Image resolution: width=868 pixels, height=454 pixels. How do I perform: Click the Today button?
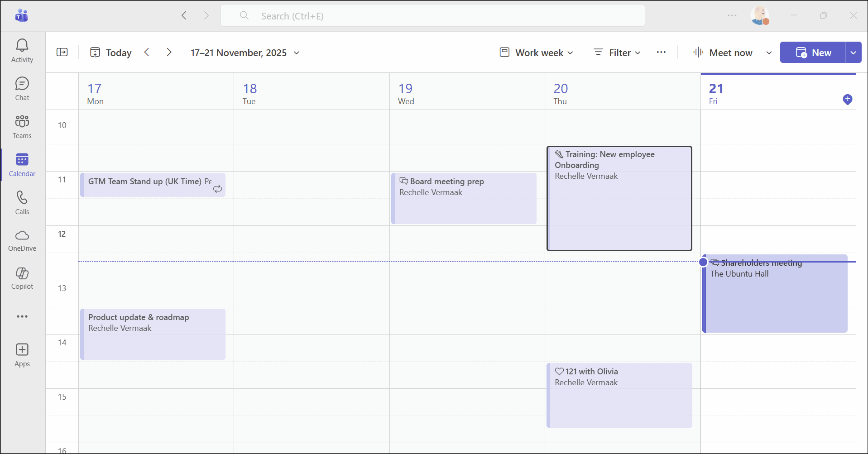[111, 53]
